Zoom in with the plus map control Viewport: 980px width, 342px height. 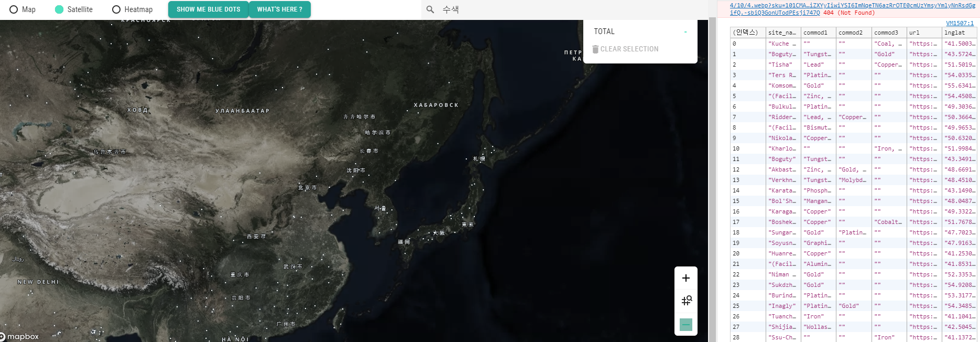coord(686,278)
